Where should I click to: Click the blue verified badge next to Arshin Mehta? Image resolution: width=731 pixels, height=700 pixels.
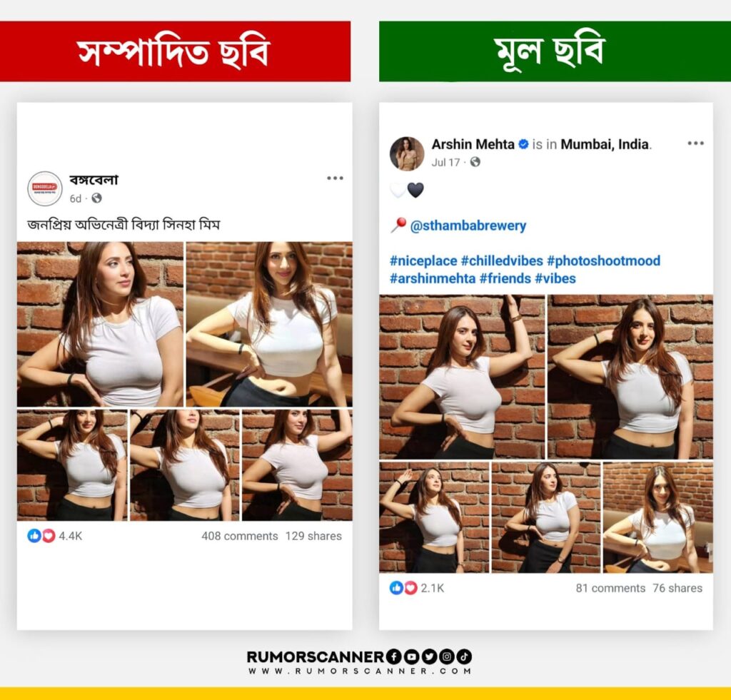523,144
